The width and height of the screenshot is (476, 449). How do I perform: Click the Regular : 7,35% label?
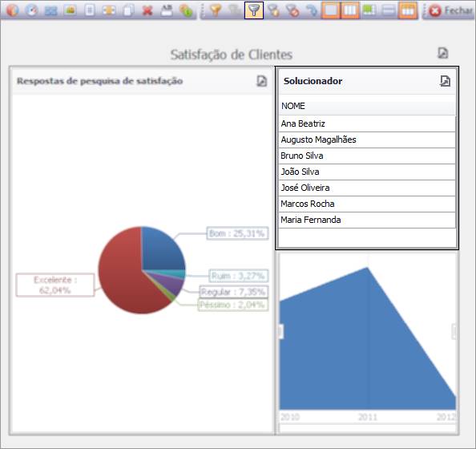234,292
